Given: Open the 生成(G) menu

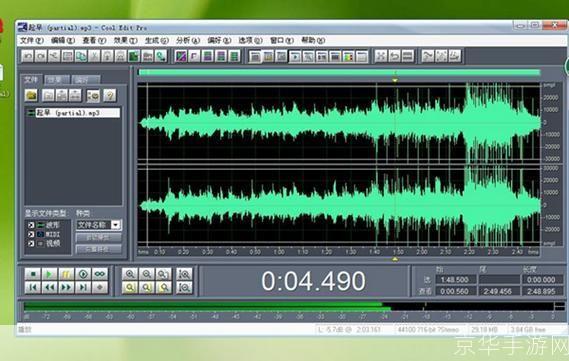Looking at the screenshot, I should click(x=156, y=40).
